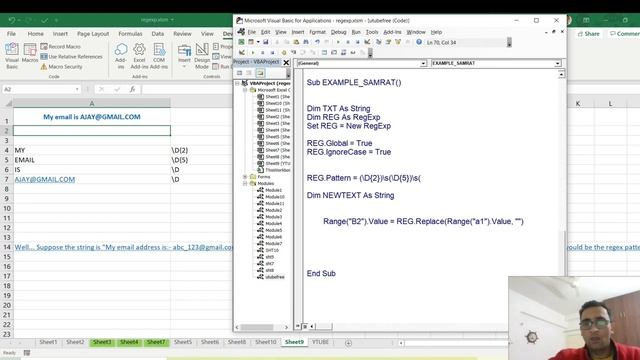The image size is (640, 360).
Task: Switch to Excel Formulas ribbon tab
Action: (x=130, y=34)
